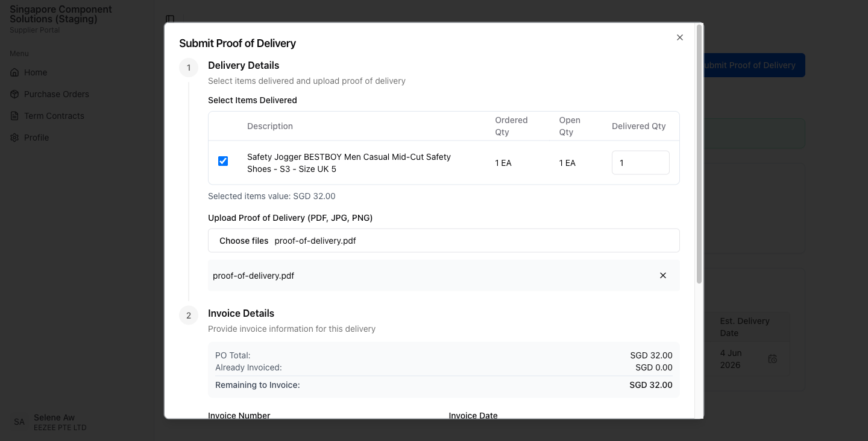Click the Ordered Qty column header

[511, 126]
